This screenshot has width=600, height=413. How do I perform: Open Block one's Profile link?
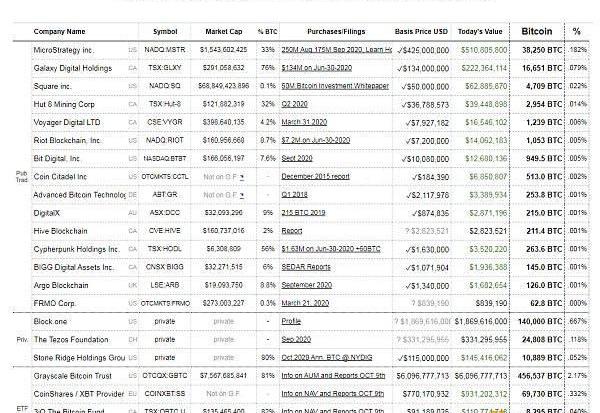tap(291, 322)
